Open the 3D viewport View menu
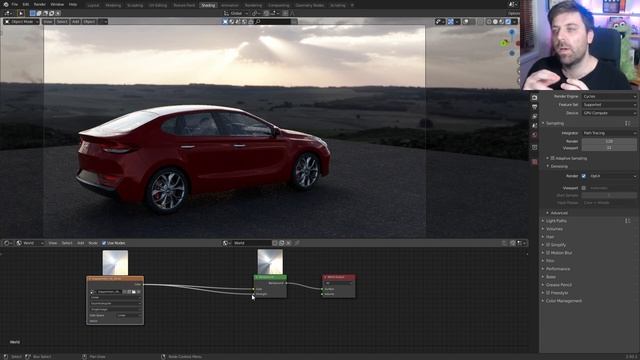Screen dimensions: 640x360 click(48, 21)
